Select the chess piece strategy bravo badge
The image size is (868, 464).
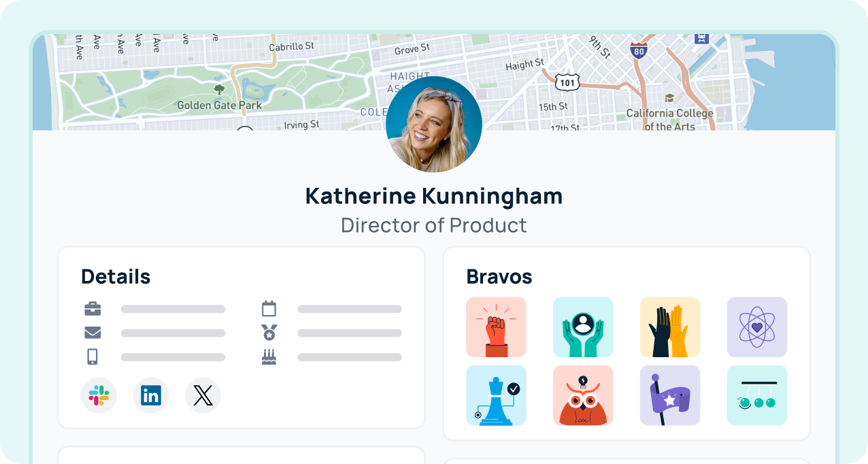pyautogui.click(x=496, y=395)
